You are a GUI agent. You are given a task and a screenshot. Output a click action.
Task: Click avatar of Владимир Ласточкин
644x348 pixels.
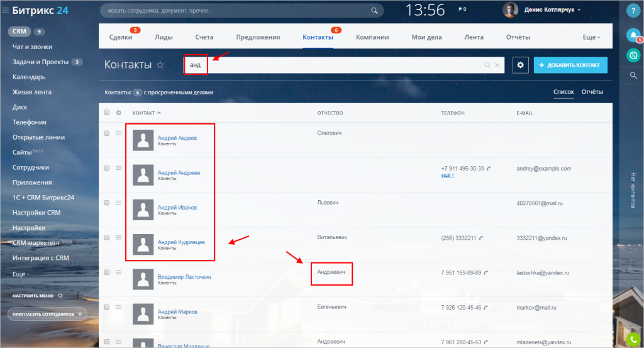143,279
